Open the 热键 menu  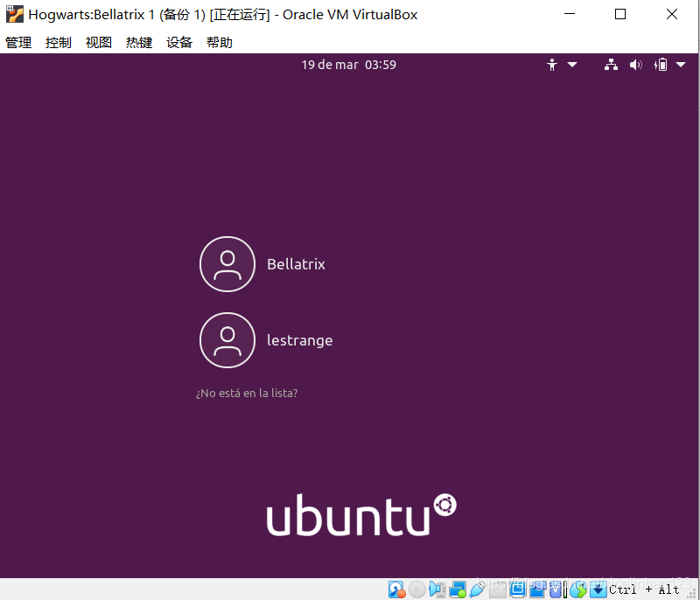click(x=139, y=42)
